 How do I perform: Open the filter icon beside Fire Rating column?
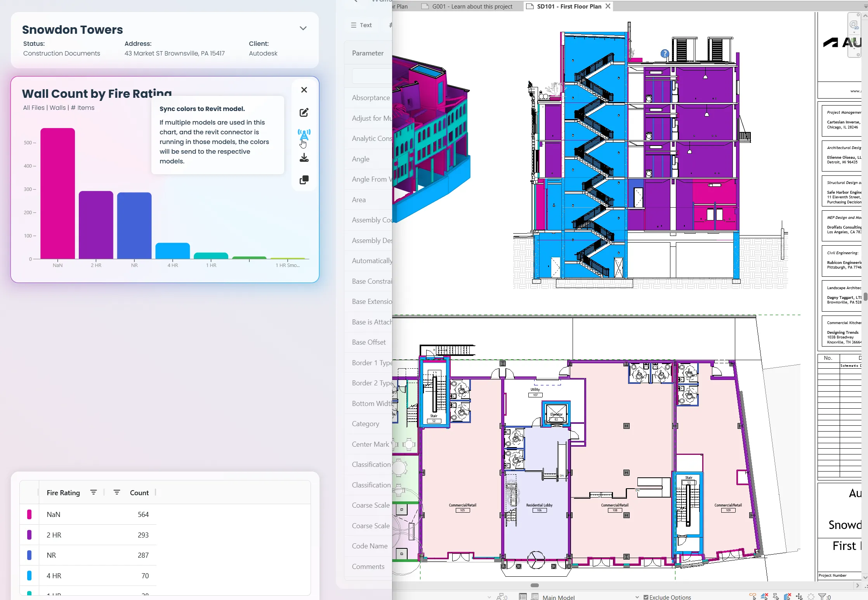tap(94, 492)
